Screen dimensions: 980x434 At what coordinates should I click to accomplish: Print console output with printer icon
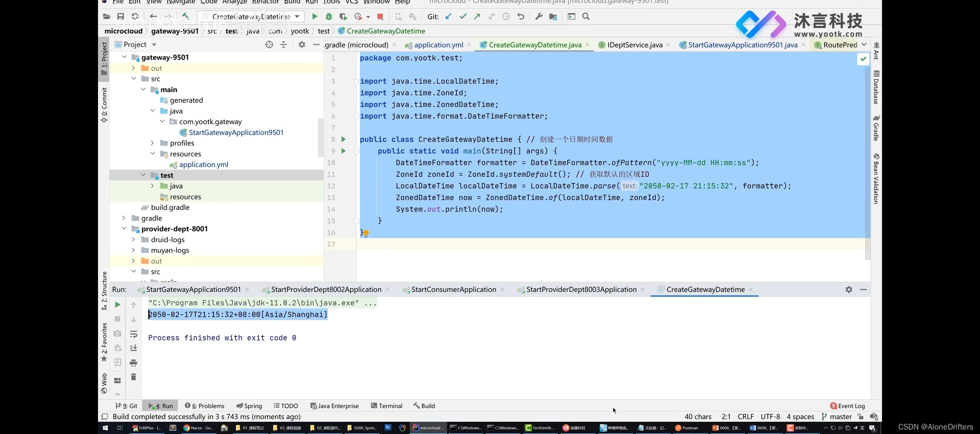[134, 363]
